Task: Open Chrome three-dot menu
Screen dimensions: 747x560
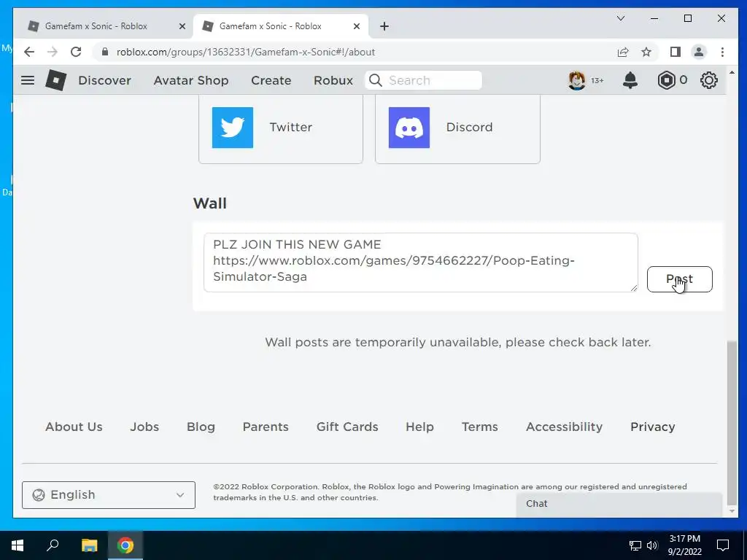Action: 722,52
